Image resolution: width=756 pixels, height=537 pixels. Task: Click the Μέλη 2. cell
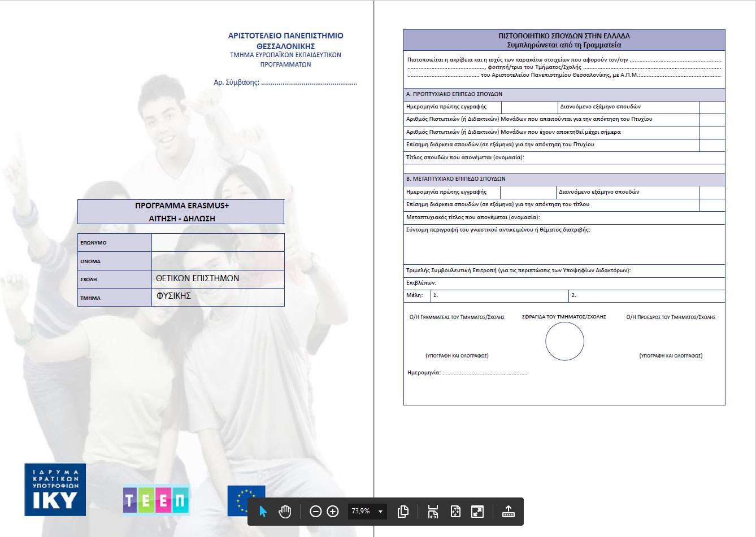[x=647, y=295]
